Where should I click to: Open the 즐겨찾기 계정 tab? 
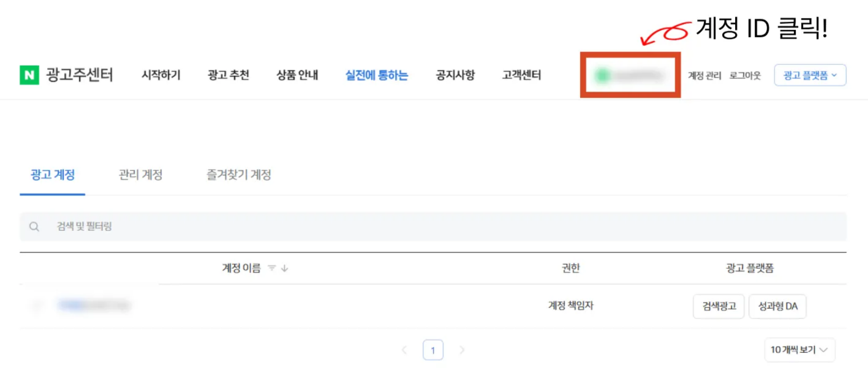[x=238, y=175]
